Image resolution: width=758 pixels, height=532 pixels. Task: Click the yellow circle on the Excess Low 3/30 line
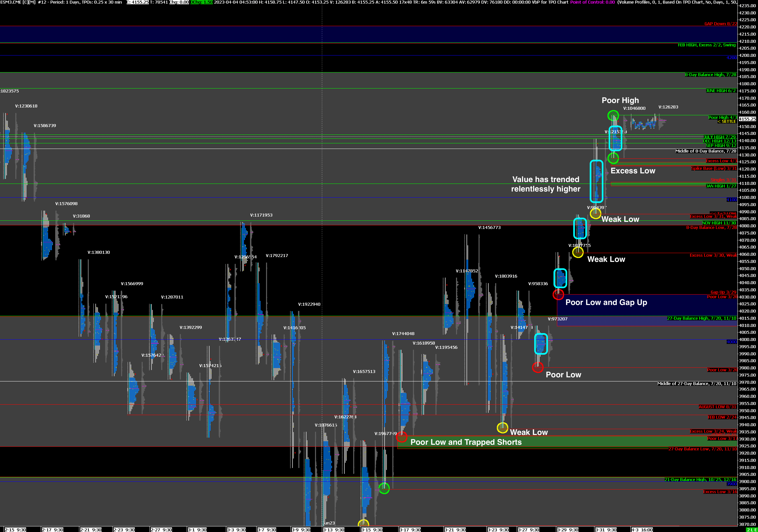click(x=578, y=253)
